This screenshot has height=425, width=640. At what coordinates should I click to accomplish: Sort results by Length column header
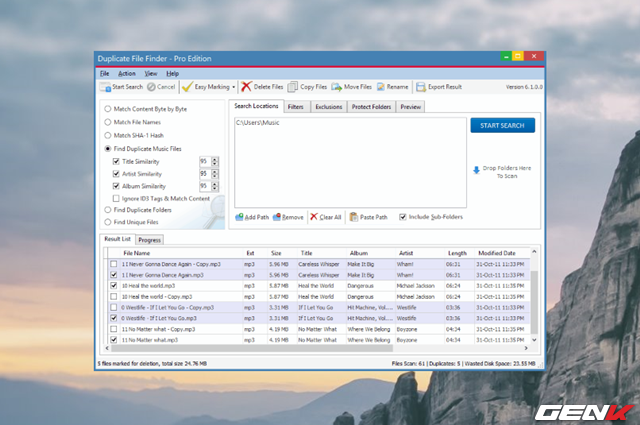click(459, 253)
